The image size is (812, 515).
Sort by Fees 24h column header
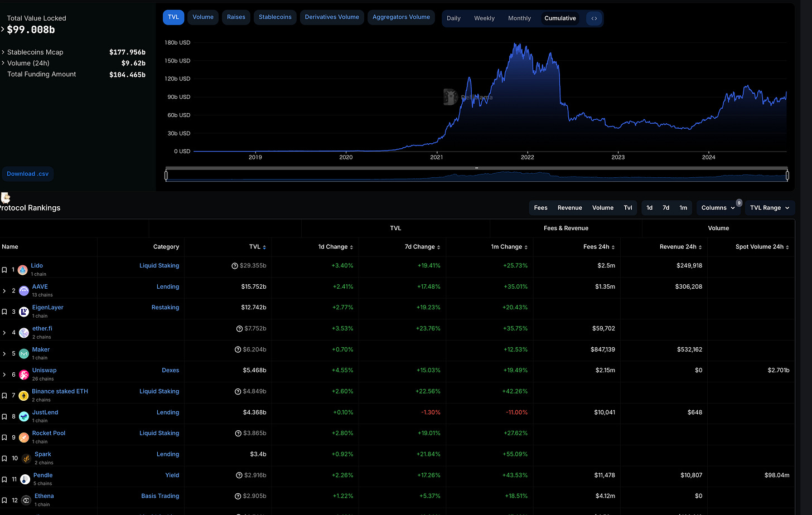point(599,247)
